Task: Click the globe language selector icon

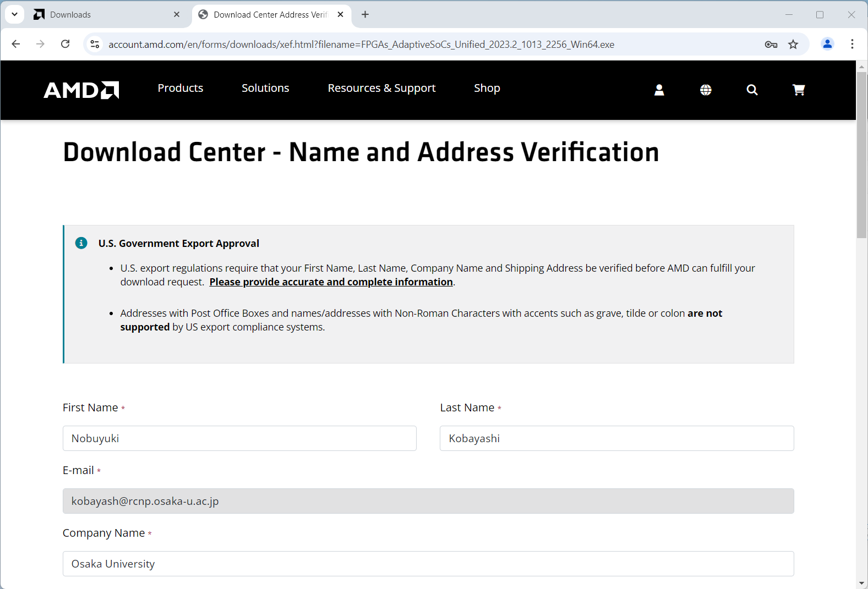Action: [x=706, y=90]
